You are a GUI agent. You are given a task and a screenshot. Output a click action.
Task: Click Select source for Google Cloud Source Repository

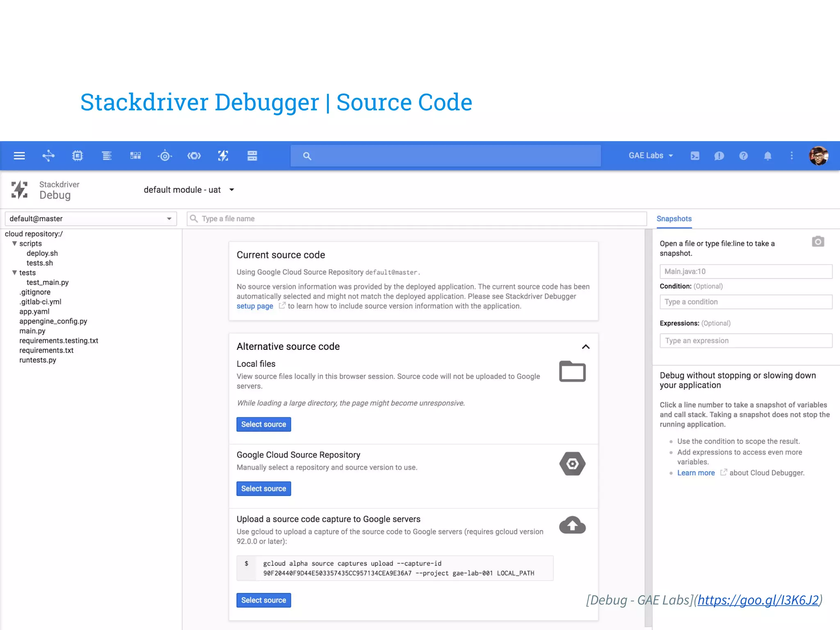[264, 489]
